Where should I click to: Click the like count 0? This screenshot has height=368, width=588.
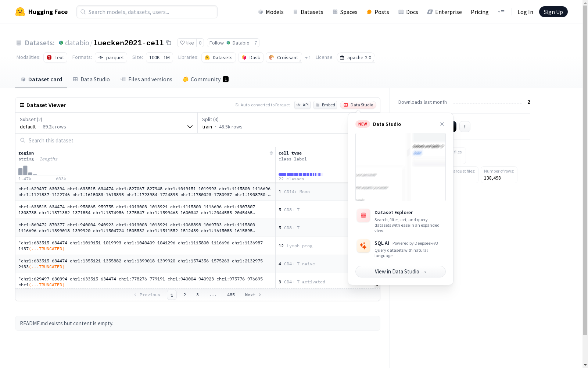(200, 43)
